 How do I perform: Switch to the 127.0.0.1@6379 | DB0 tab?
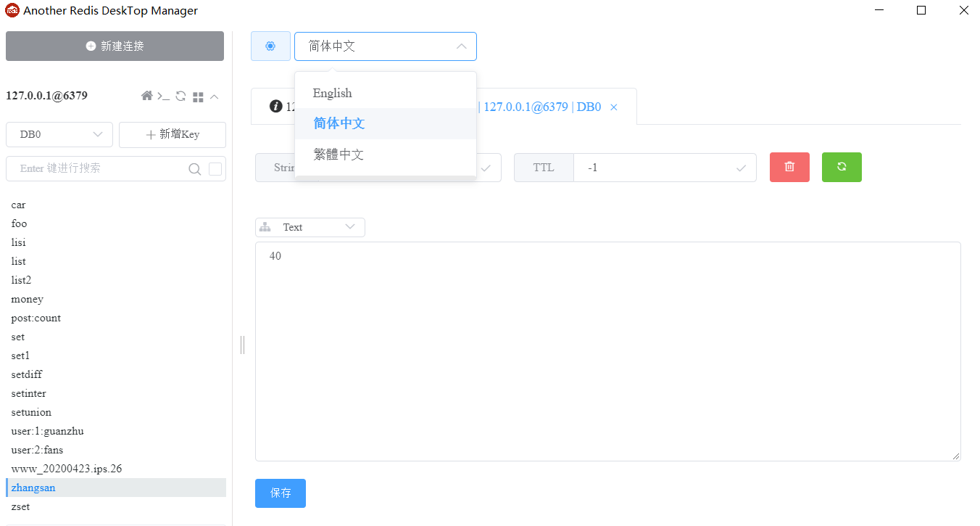542,107
